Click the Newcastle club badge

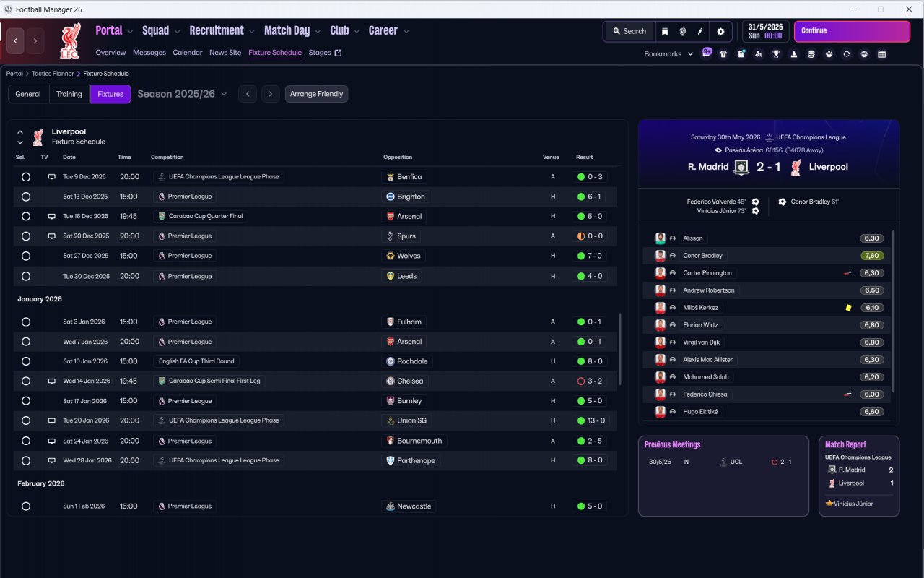[x=391, y=506]
